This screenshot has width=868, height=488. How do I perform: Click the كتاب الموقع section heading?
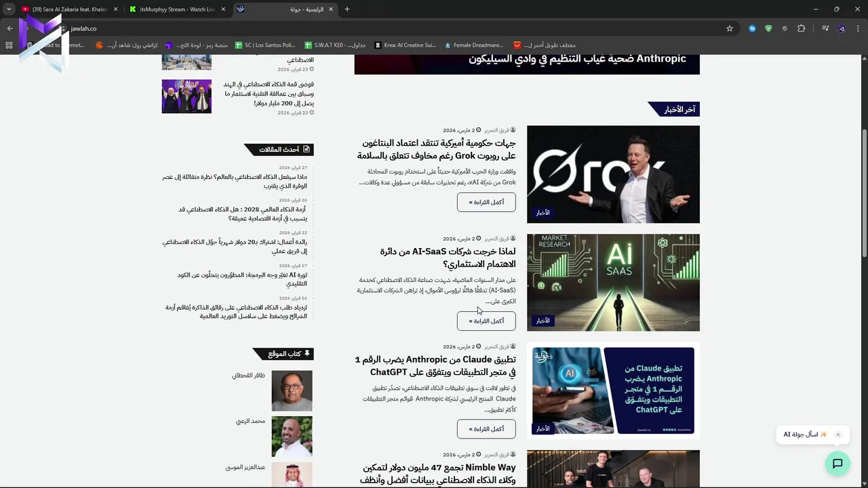pyautogui.click(x=284, y=354)
